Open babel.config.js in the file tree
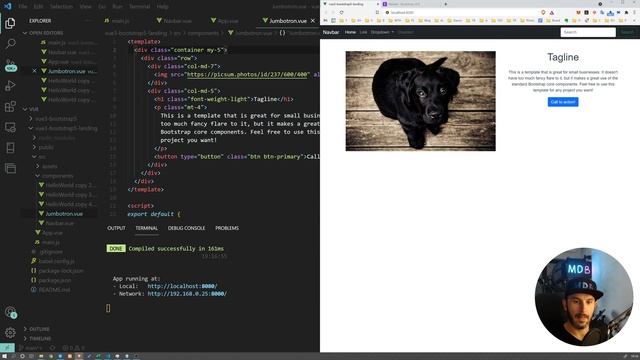This screenshot has height=360, width=640. tap(53, 261)
